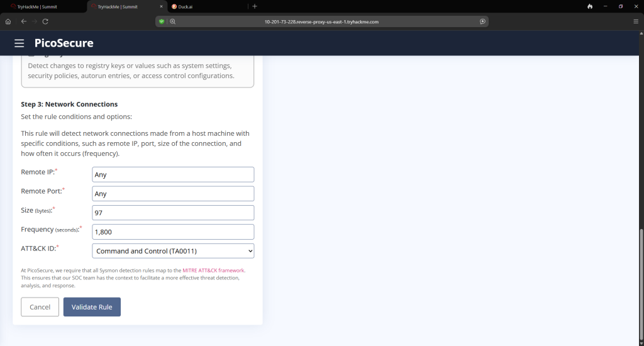Reload the current page
The height and width of the screenshot is (346, 644).
45,21
